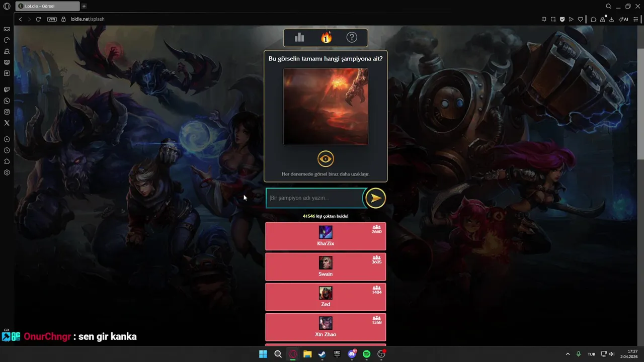Open the Easy Setup sliders icon
This screenshot has height=362, width=644.
click(x=635, y=19)
